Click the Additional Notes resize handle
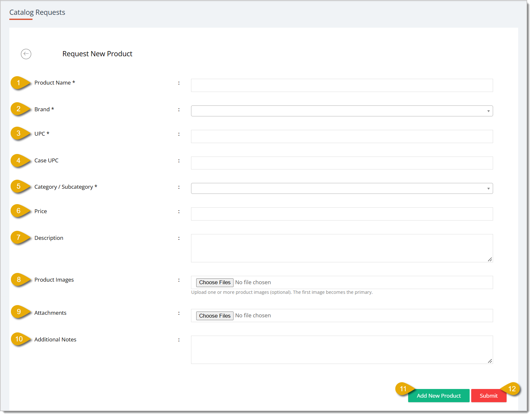 [x=490, y=361]
